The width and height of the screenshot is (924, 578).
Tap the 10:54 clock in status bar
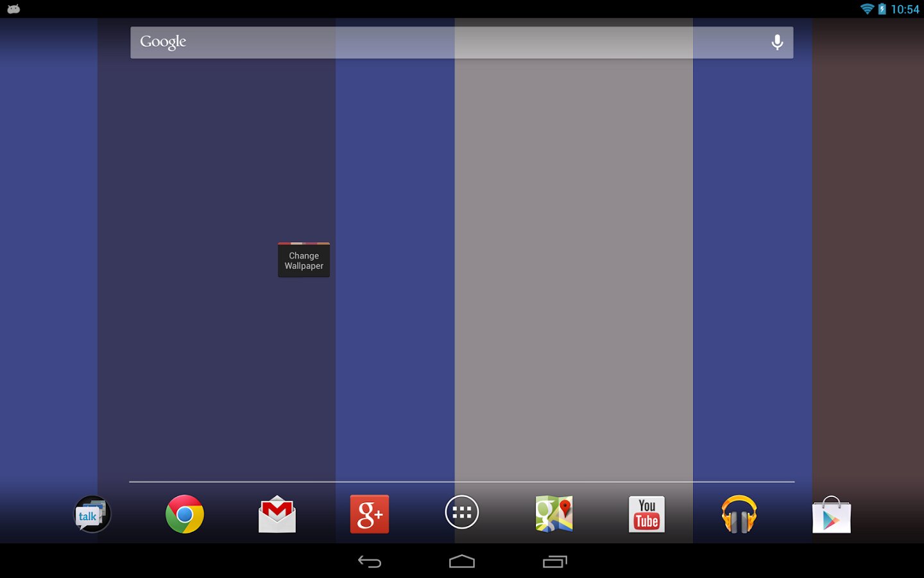pos(905,9)
